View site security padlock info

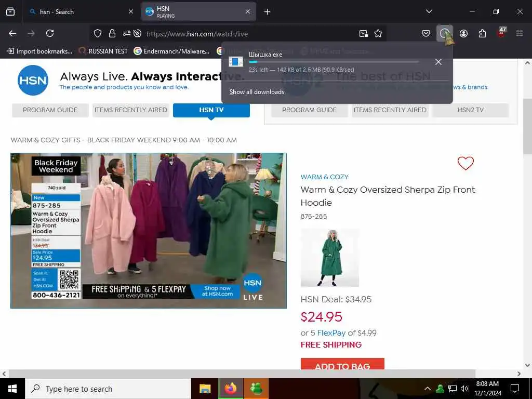point(112,33)
